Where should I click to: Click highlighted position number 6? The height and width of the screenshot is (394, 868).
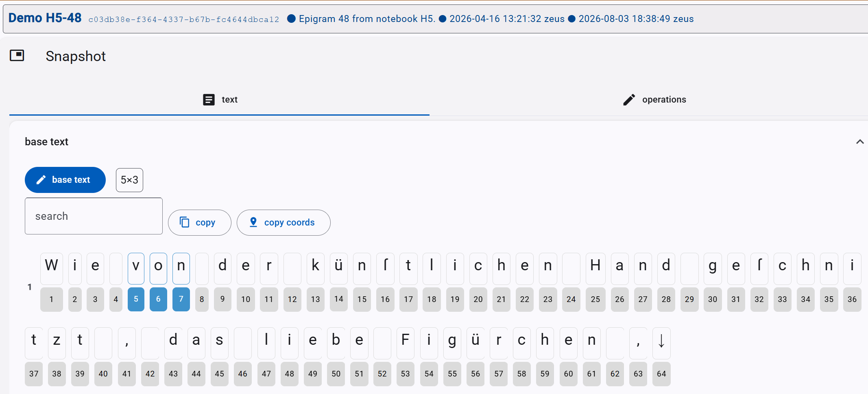158,299
